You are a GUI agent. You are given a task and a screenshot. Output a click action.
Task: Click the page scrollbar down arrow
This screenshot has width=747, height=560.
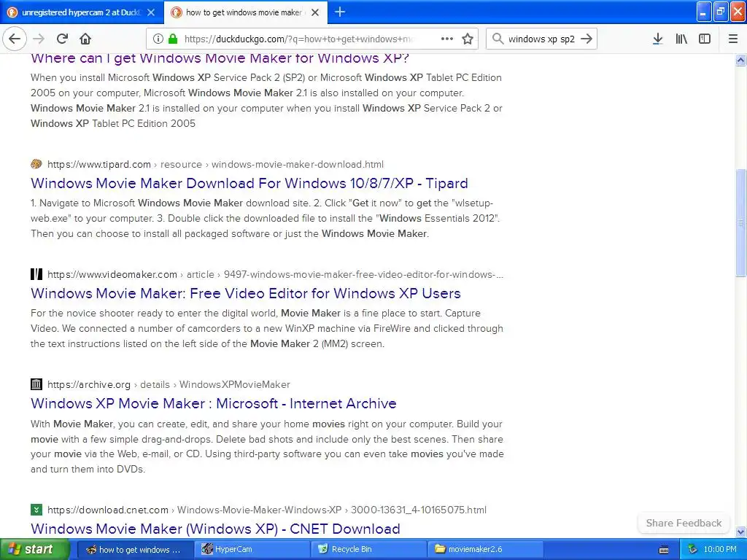click(x=740, y=532)
